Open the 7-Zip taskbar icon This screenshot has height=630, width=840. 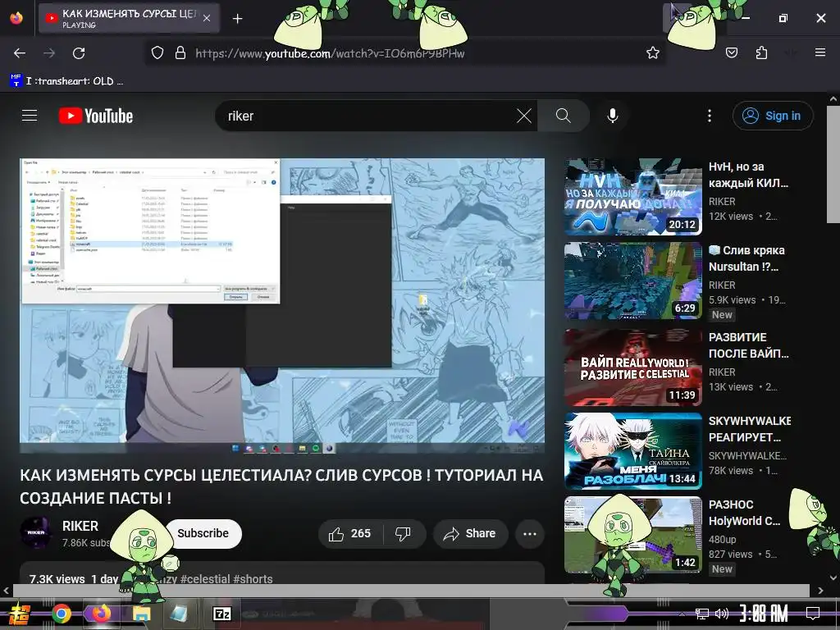point(221,614)
